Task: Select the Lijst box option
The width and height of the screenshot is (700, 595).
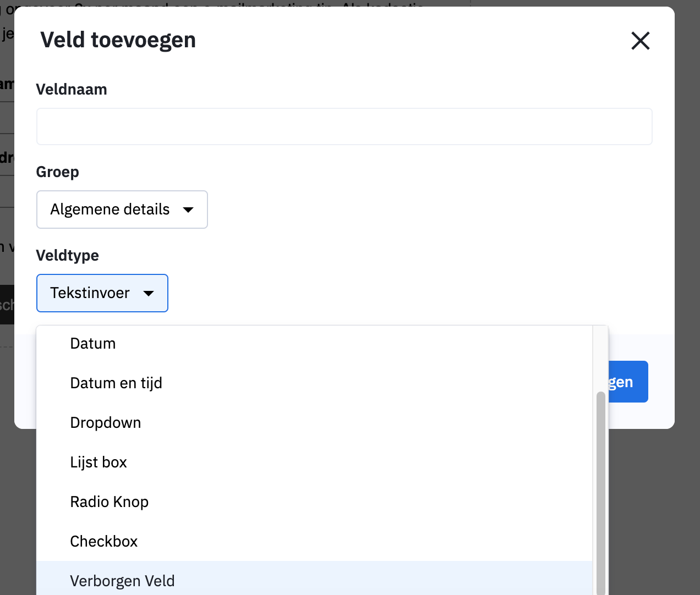Action: coord(99,462)
